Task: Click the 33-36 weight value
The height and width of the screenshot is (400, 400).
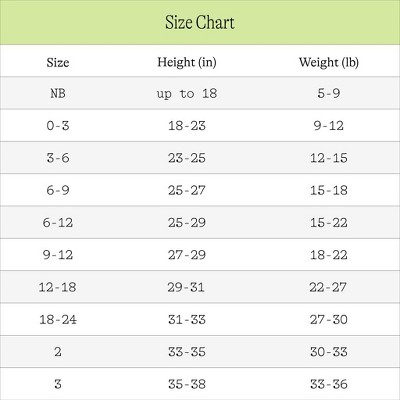Action: tap(329, 384)
